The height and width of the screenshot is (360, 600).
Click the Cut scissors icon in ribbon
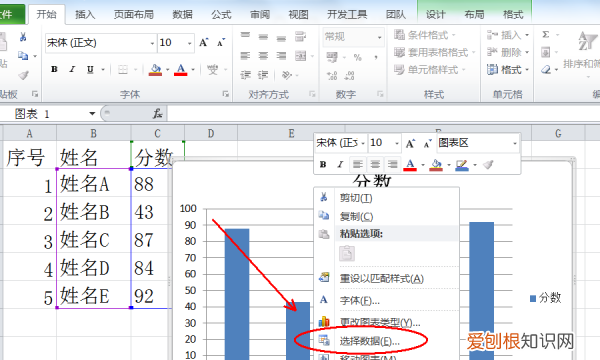coord(23,37)
